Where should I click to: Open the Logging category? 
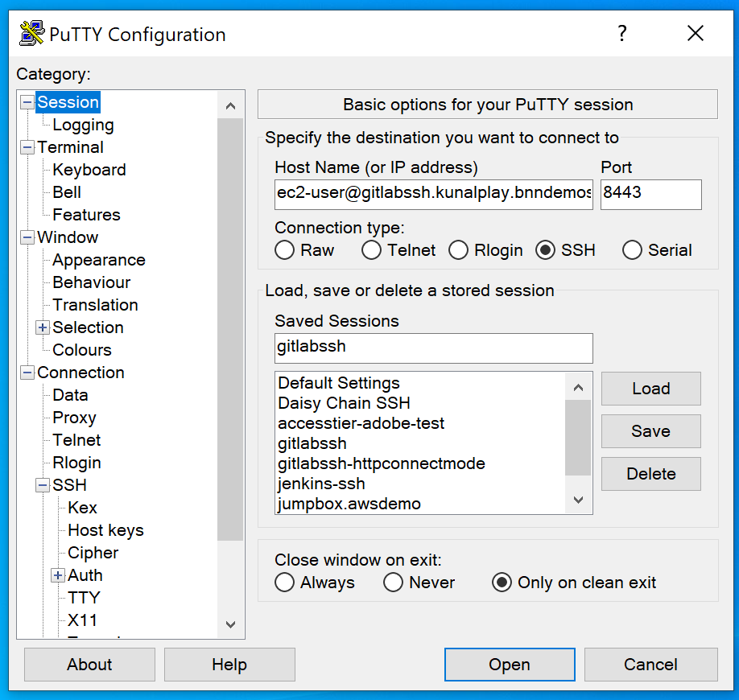(84, 125)
